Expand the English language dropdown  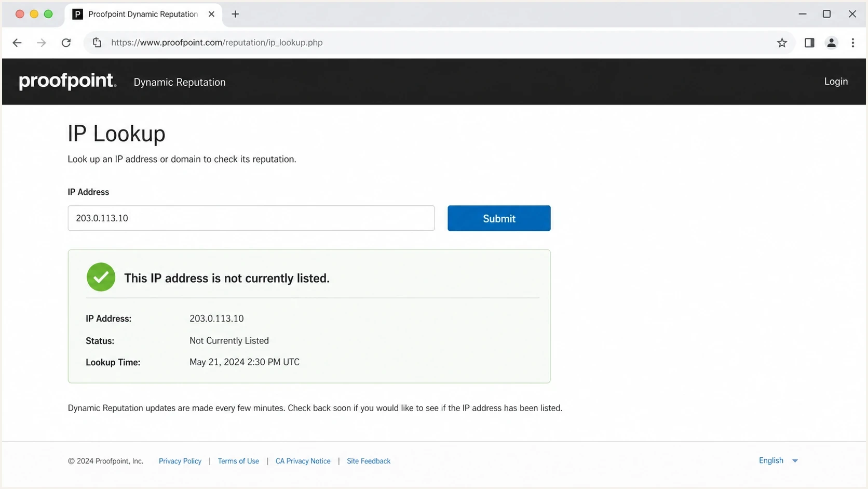(778, 460)
